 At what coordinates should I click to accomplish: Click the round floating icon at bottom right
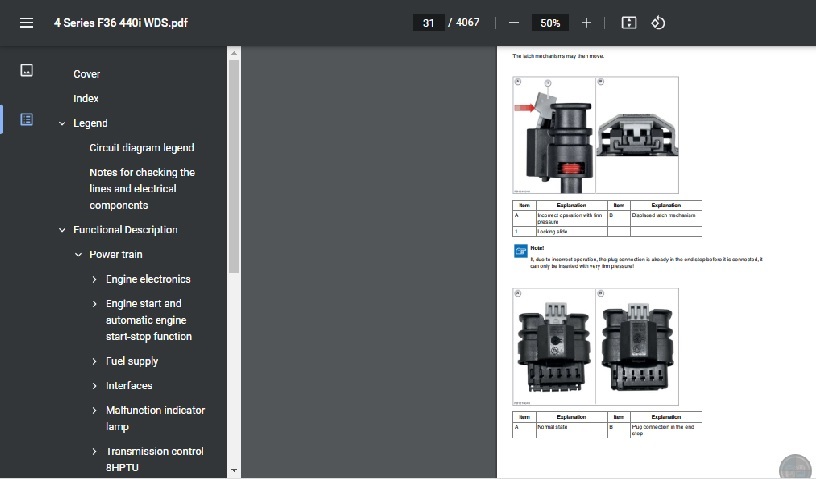[794, 465]
